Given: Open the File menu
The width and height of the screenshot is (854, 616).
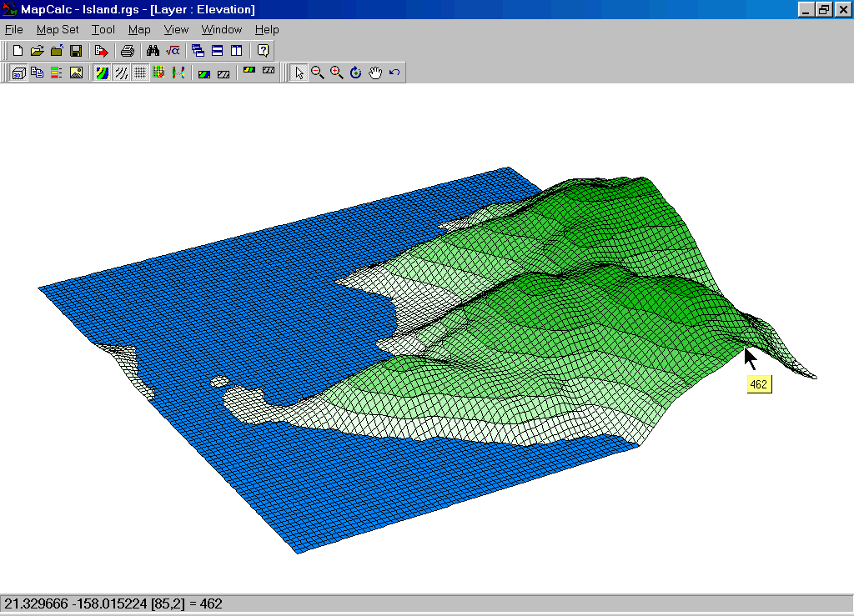Looking at the screenshot, I should [14, 29].
